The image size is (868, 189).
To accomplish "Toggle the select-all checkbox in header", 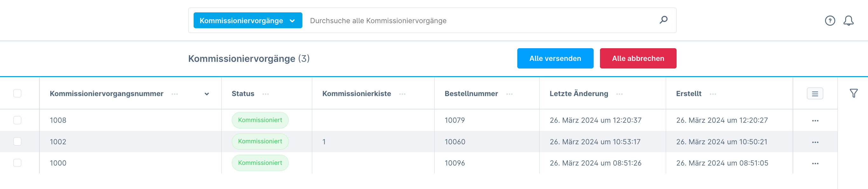I will point(17,93).
